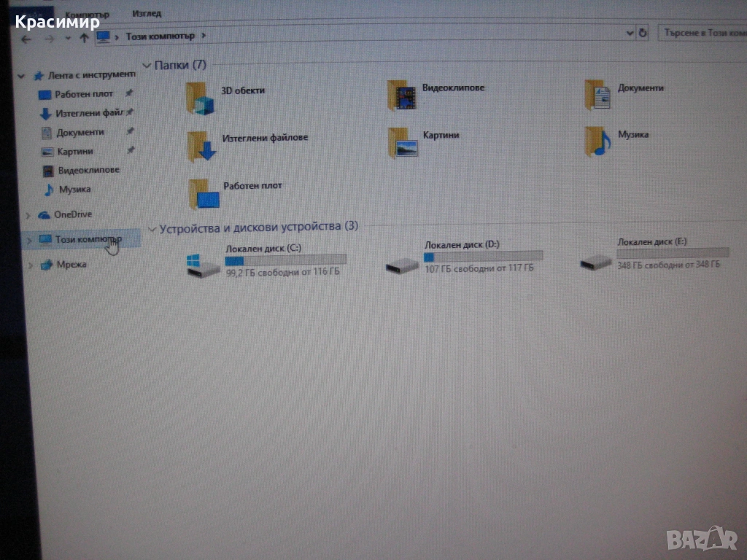Click the Видеоклипове film icon in sidebar

[x=48, y=171]
